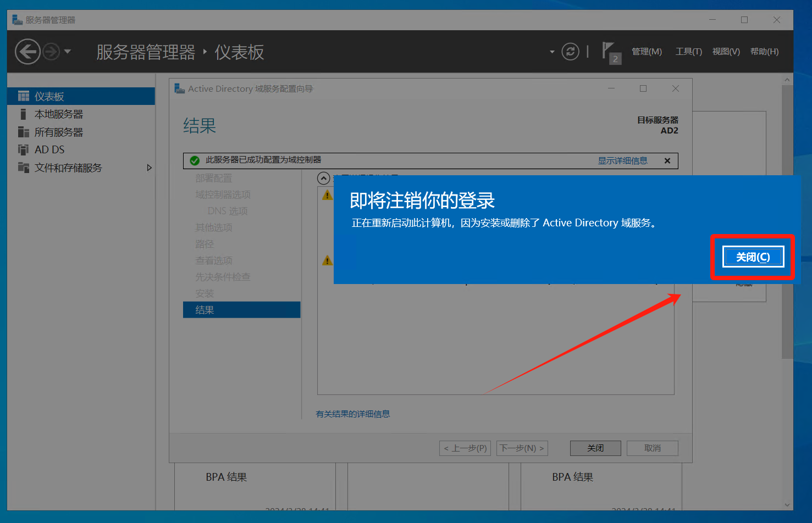Click the 显示详细信息 link
Image resolution: width=812 pixels, height=523 pixels.
622,161
